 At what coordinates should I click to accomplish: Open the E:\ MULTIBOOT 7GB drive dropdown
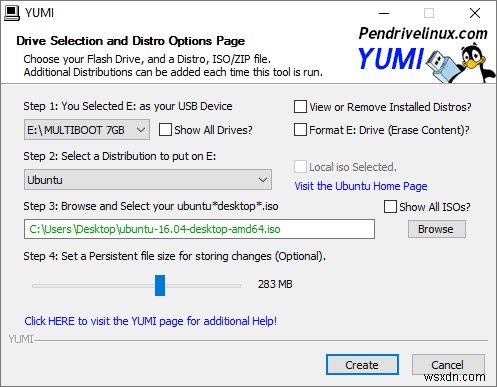(x=87, y=130)
